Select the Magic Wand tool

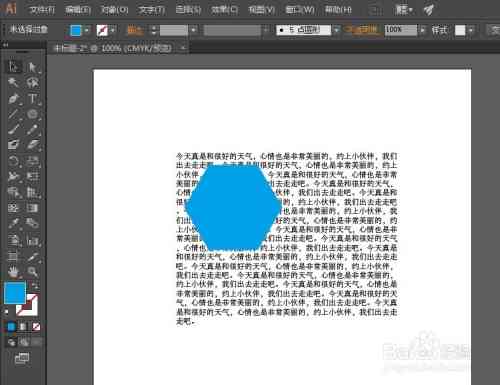13,82
